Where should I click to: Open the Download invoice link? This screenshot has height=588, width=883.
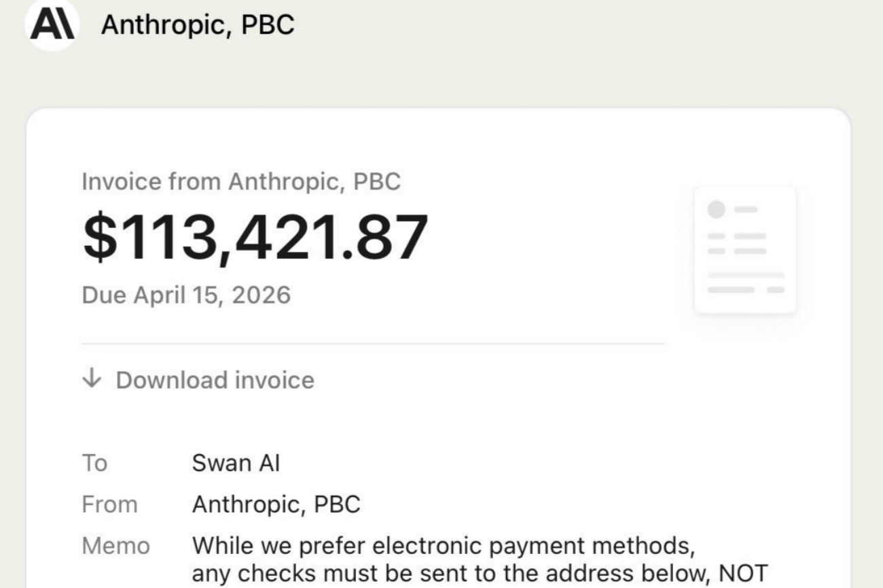pos(215,380)
